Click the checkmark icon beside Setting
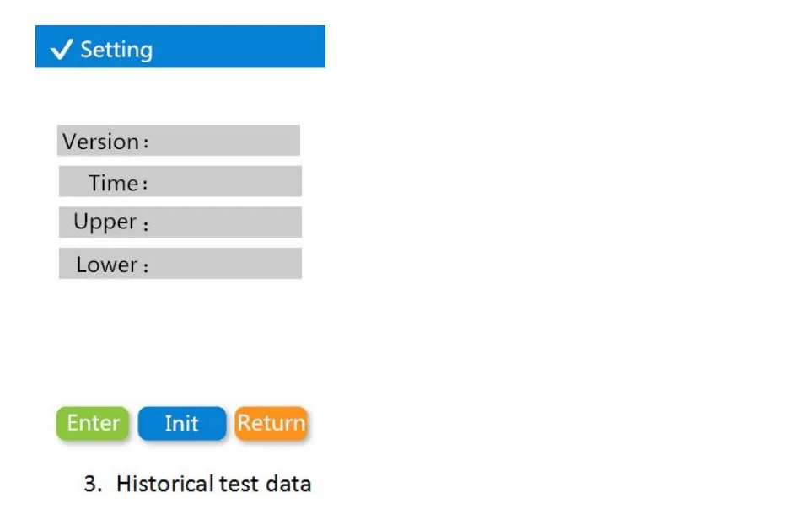 coord(62,50)
